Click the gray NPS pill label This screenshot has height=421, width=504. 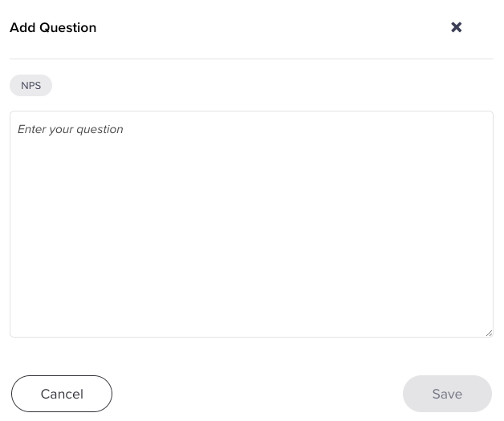tap(30, 86)
